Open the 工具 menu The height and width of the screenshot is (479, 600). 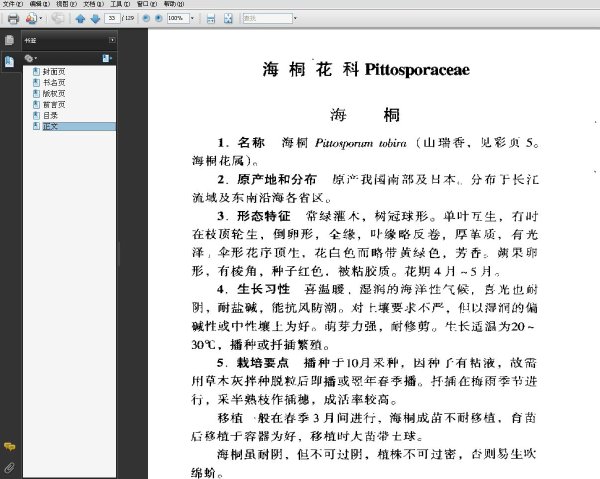pyautogui.click(x=120, y=4)
